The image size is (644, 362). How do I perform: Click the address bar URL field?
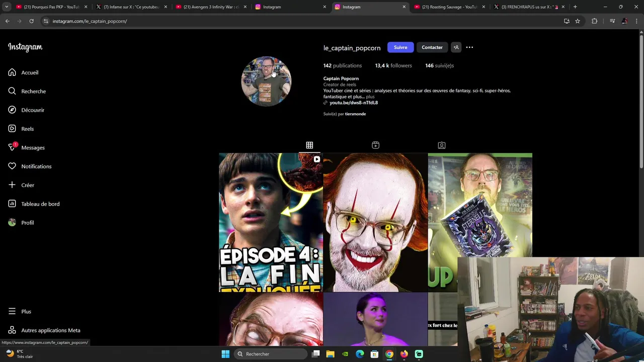tap(302, 21)
